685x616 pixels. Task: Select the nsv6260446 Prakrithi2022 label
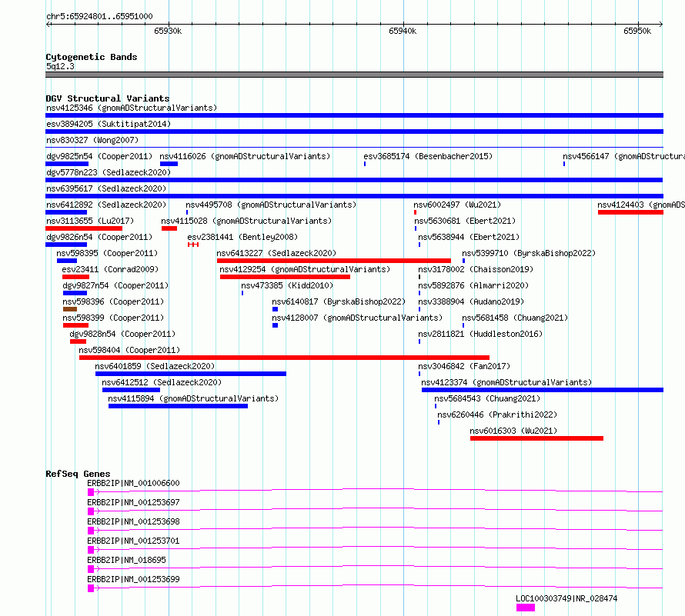coord(497,415)
